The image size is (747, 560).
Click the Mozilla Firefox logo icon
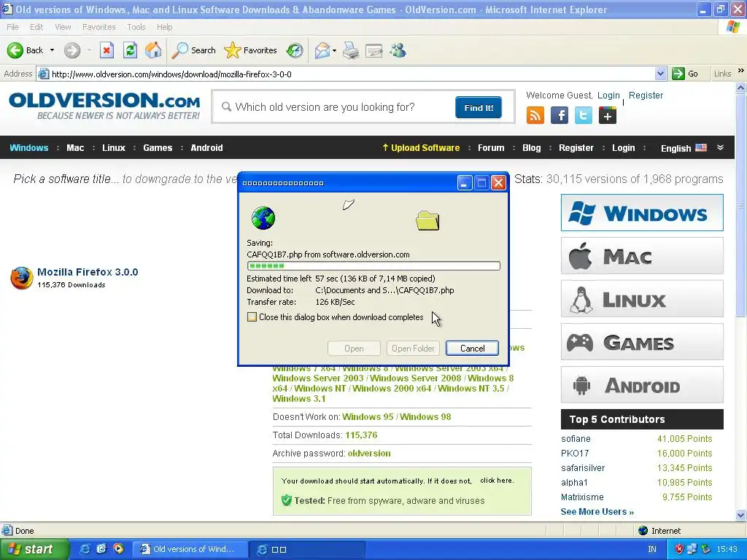click(x=22, y=278)
